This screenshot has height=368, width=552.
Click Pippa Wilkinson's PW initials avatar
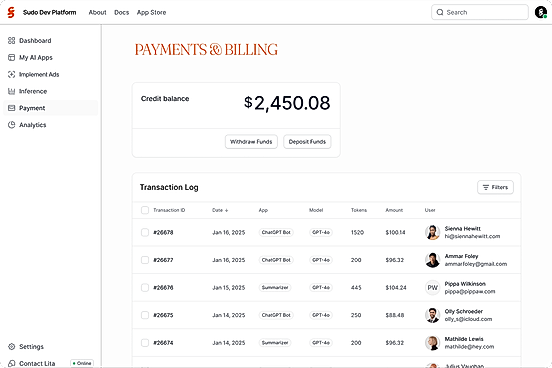[x=432, y=288]
